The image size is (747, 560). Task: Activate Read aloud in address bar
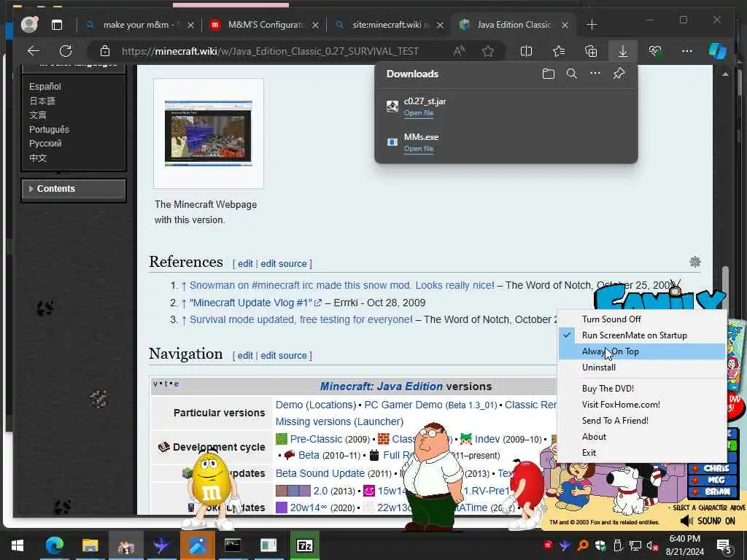pyautogui.click(x=460, y=51)
